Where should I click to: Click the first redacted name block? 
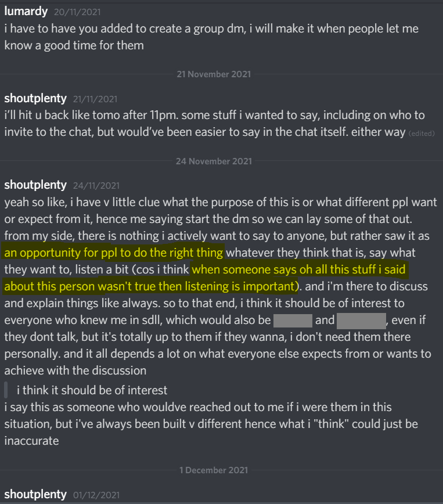293,320
